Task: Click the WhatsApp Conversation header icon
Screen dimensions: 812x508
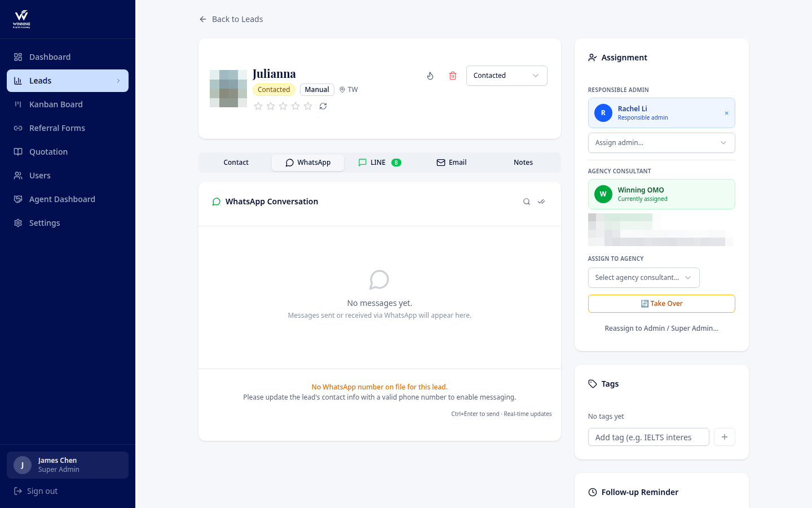Action: click(x=216, y=202)
